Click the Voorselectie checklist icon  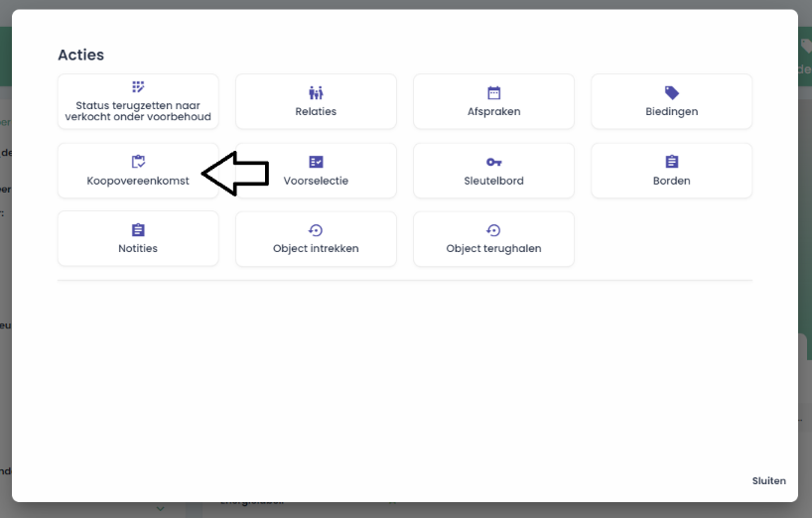coord(316,162)
